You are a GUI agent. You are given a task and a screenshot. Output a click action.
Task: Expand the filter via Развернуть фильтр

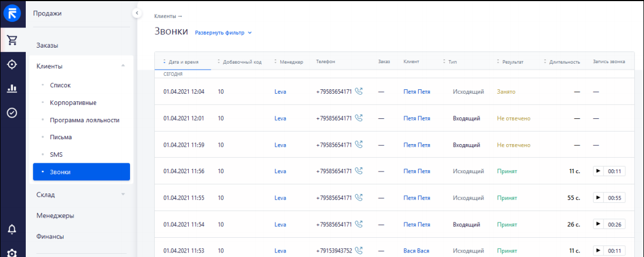pyautogui.click(x=223, y=32)
